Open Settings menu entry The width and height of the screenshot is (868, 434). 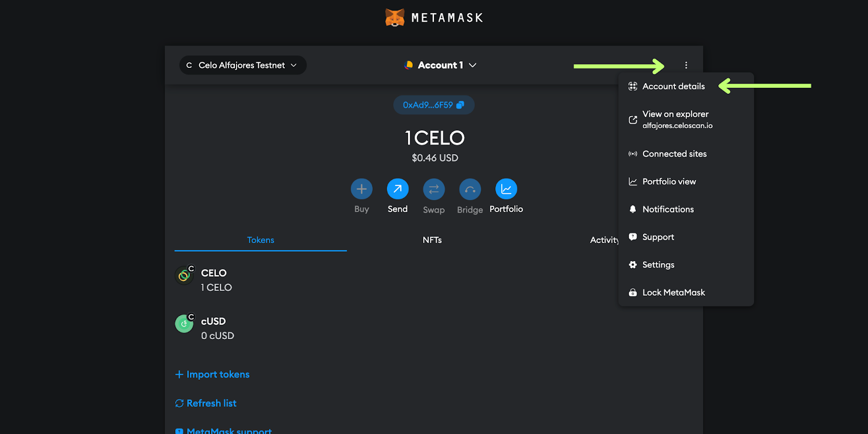686,265
